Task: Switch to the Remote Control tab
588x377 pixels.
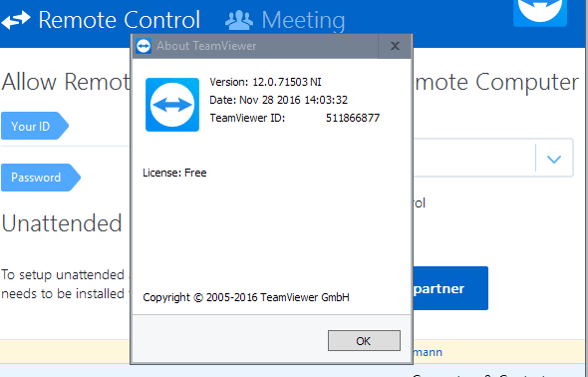Action: tap(102, 20)
